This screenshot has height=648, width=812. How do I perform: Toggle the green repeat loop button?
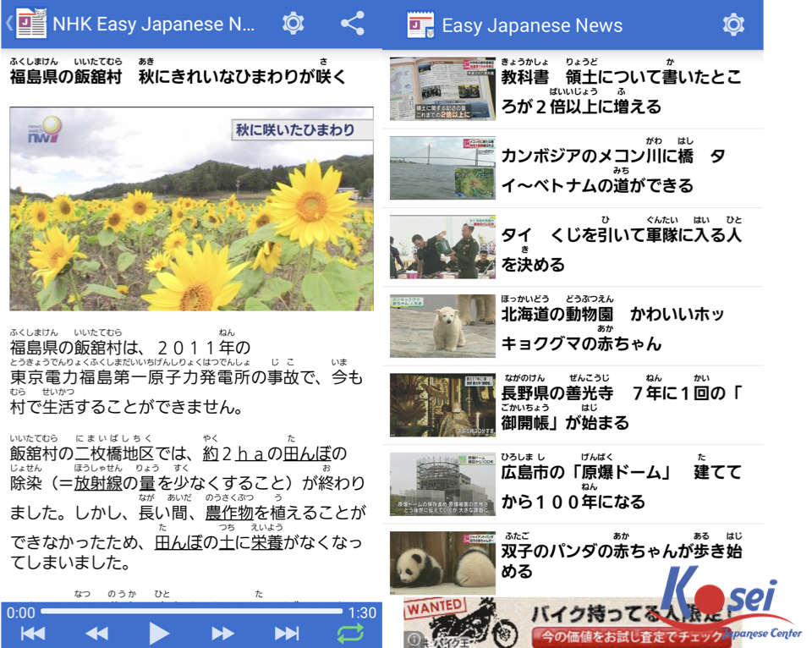(350, 633)
